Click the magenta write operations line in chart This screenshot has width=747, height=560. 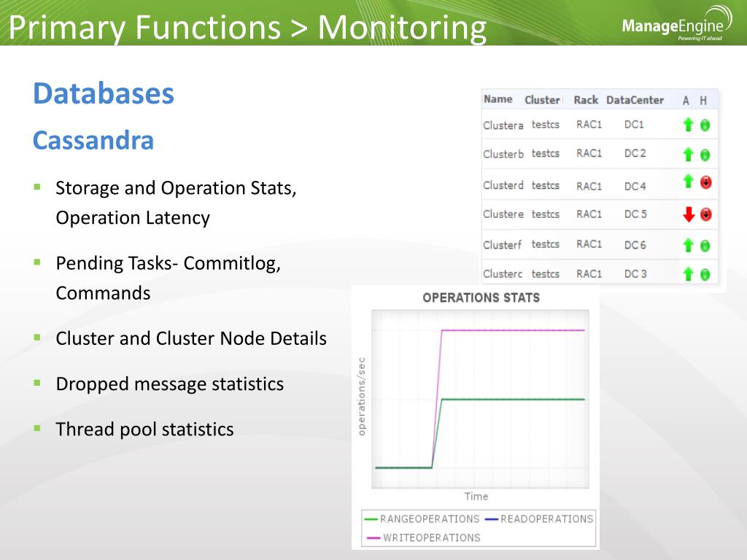coord(513,330)
